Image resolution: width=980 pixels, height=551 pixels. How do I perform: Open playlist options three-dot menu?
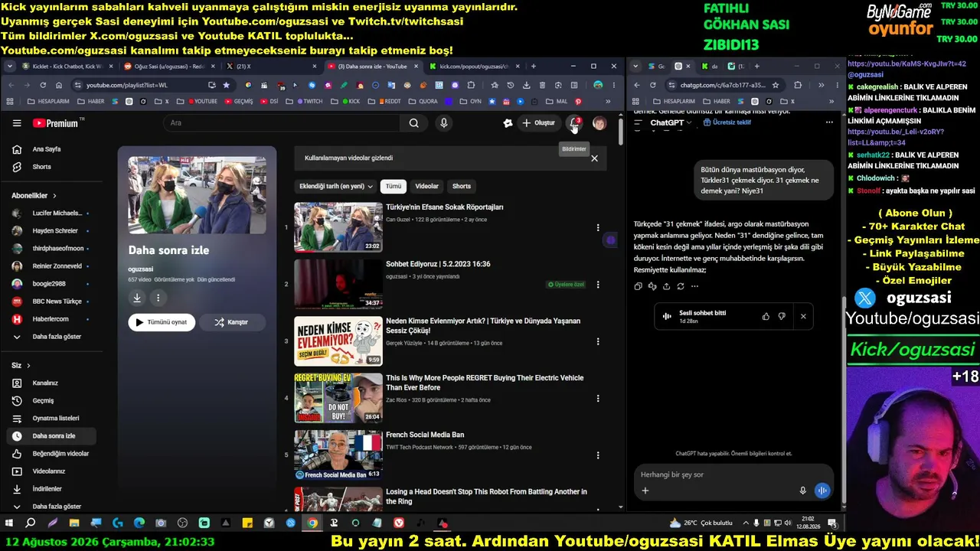158,298
